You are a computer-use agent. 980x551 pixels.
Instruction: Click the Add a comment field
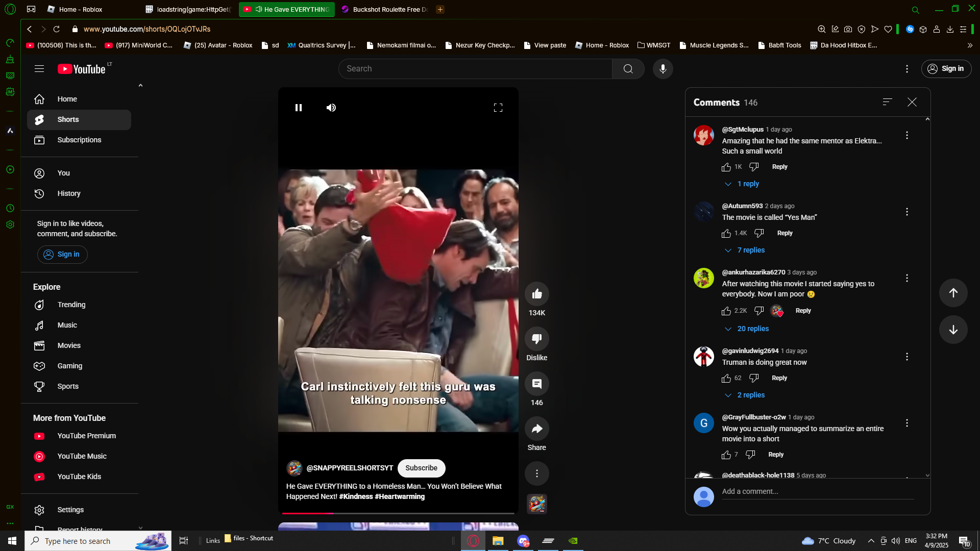818,492
